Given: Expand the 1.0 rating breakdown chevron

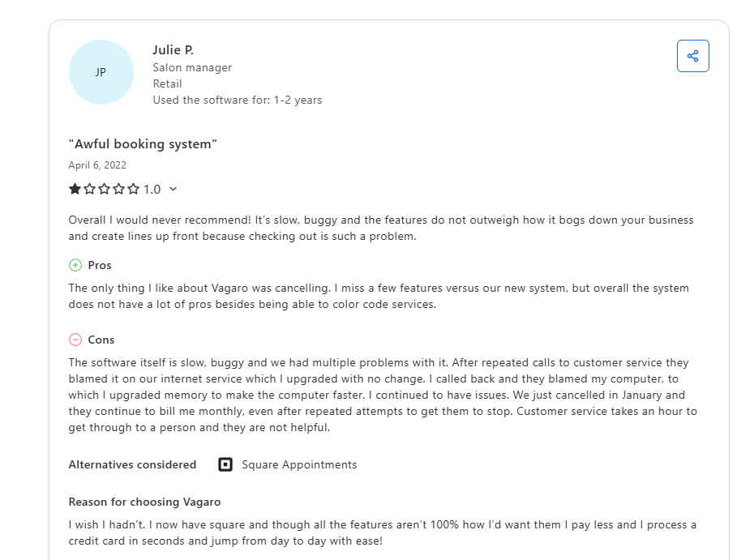Looking at the screenshot, I should pyautogui.click(x=173, y=189).
